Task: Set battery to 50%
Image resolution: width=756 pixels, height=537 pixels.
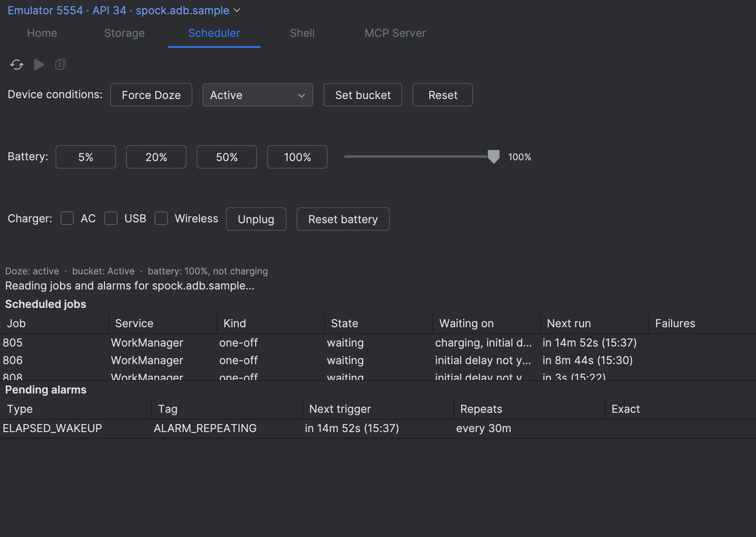Action: pos(227,157)
